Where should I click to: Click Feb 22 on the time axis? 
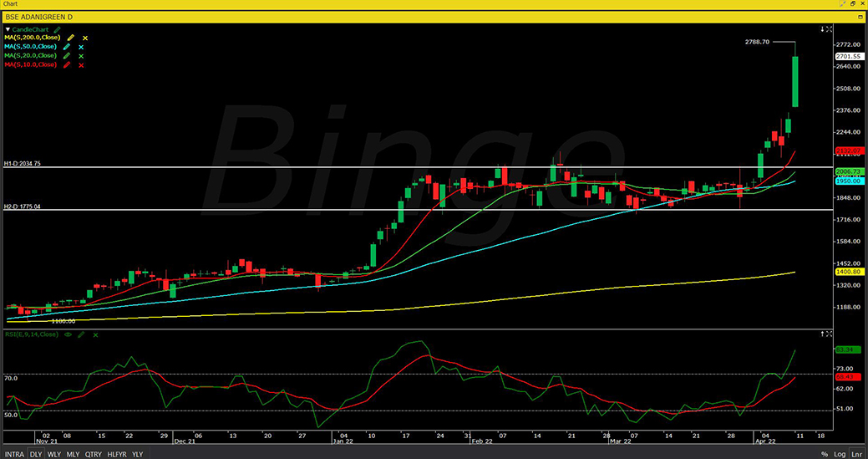pyautogui.click(x=480, y=441)
